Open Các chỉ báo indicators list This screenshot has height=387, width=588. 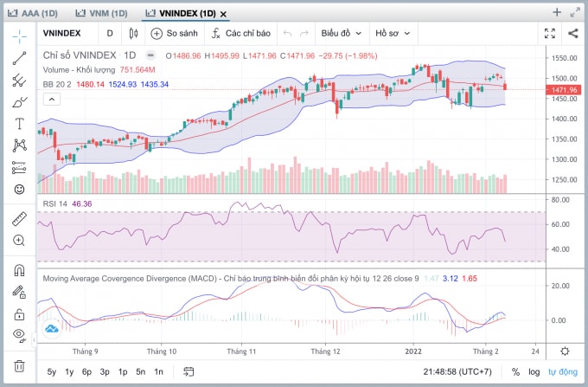coord(241,34)
